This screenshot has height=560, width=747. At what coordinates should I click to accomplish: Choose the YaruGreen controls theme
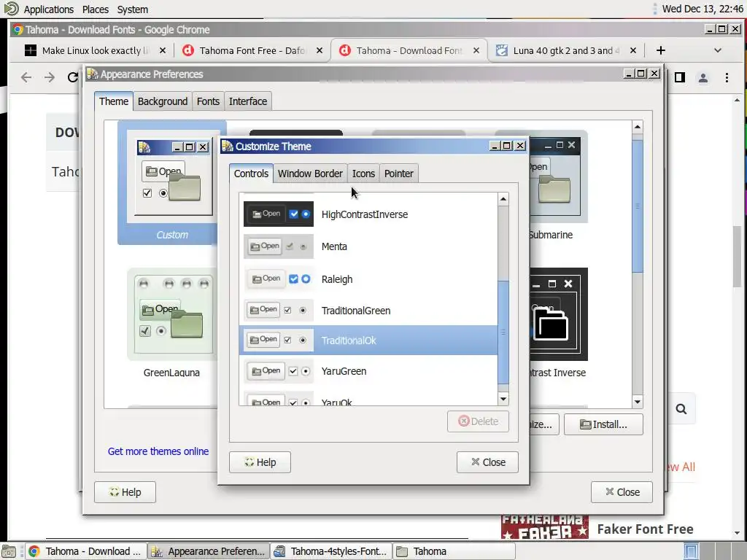click(368, 371)
